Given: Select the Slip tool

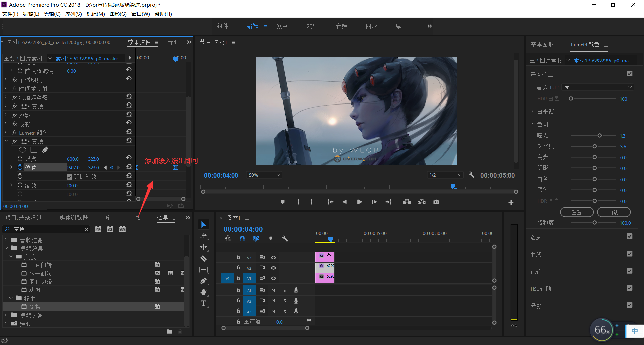Looking at the screenshot, I should coord(203,270).
